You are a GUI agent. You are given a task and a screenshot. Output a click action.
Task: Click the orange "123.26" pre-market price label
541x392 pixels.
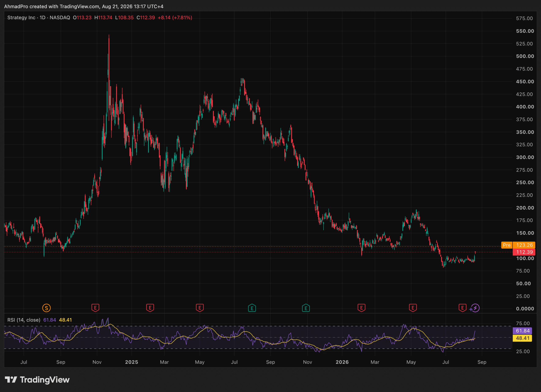(524, 245)
